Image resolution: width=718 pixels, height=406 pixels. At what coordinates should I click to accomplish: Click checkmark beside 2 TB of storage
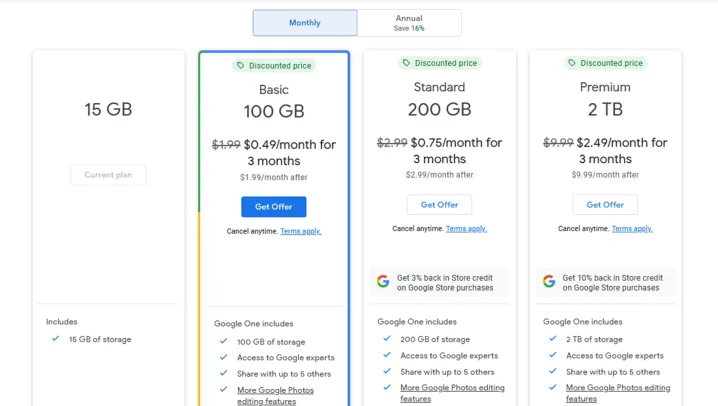point(553,339)
